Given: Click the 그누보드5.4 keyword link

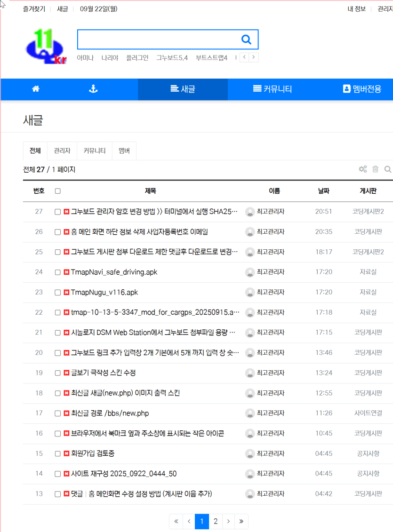Looking at the screenshot, I should point(172,58).
